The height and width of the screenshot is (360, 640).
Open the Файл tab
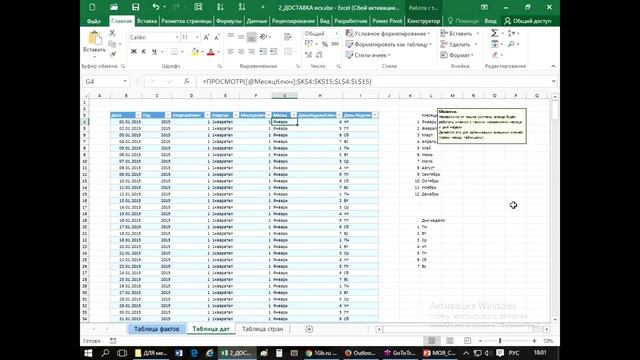[93, 21]
